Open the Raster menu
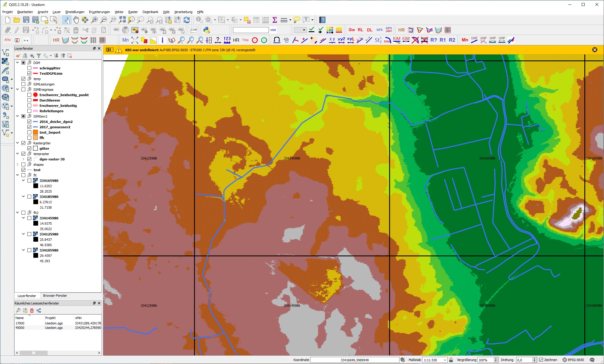This screenshot has height=364, width=604. click(x=133, y=12)
